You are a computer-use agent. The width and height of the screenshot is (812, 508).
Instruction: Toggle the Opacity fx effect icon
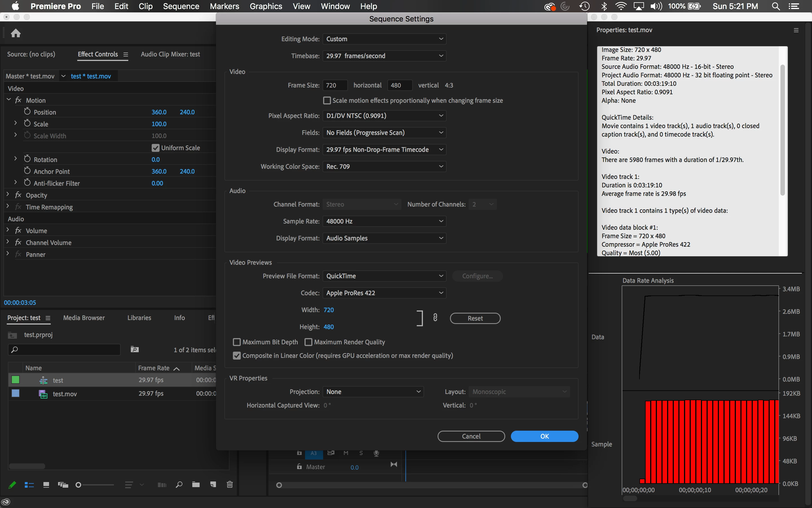click(x=18, y=195)
